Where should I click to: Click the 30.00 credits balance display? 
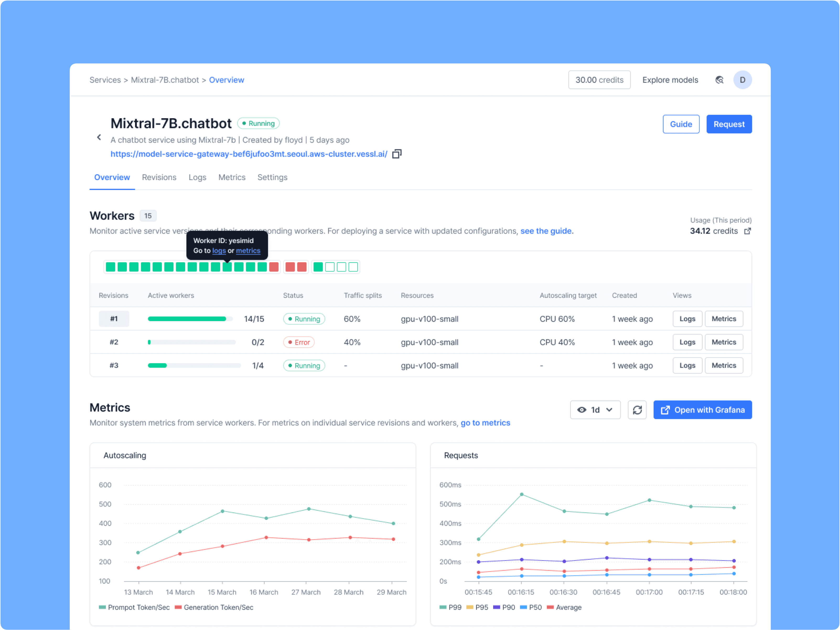599,80
